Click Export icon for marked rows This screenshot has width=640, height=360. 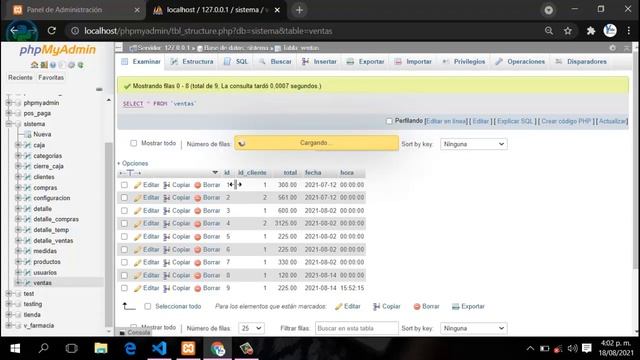point(456,307)
